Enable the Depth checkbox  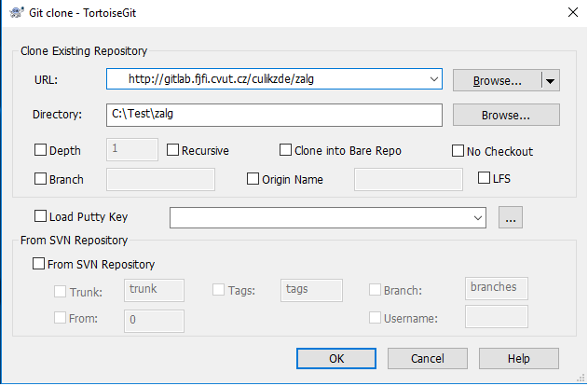[x=40, y=150]
